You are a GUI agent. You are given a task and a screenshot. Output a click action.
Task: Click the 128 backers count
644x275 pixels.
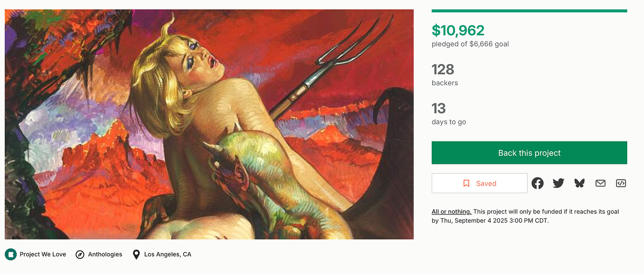pyautogui.click(x=443, y=69)
